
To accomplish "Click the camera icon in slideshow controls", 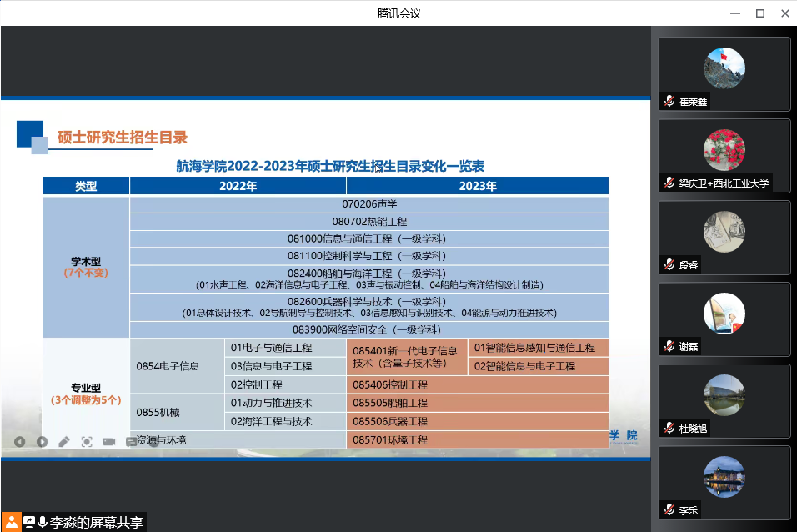I will (108, 441).
